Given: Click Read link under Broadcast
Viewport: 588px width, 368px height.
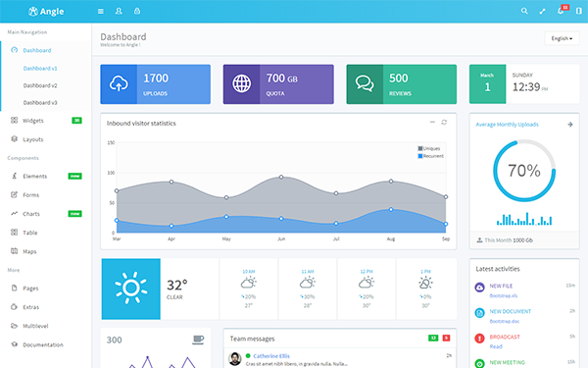Looking at the screenshot, I should point(496,346).
